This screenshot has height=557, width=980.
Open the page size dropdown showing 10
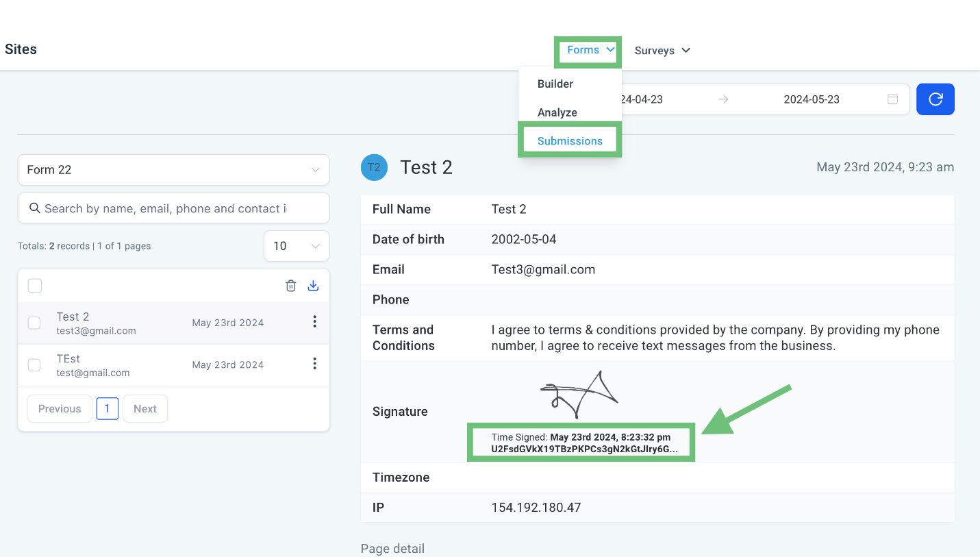pyautogui.click(x=297, y=246)
